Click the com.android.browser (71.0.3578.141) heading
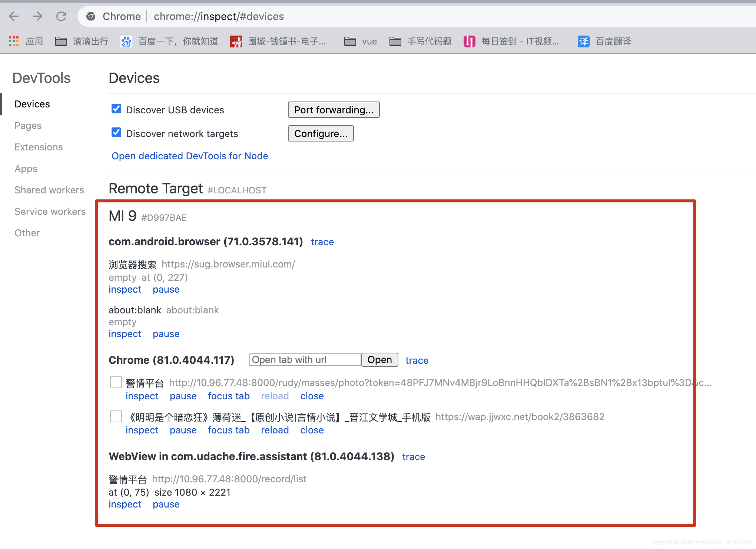 pos(206,242)
